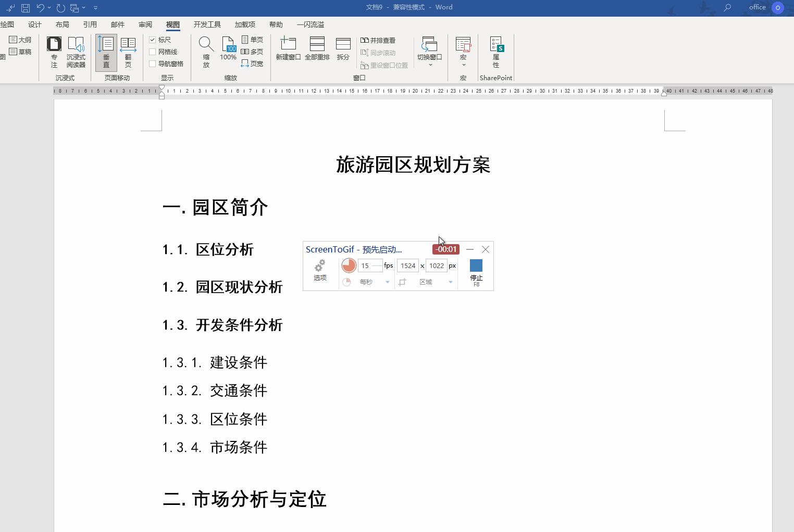Open the 开发工具 (Developer) tab
This screenshot has width=794, height=532.
(x=207, y=24)
